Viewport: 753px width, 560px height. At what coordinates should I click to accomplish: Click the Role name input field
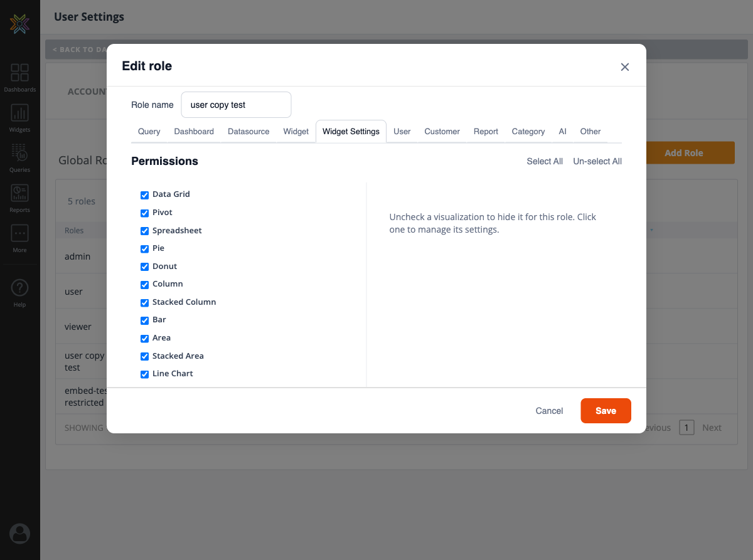236,105
